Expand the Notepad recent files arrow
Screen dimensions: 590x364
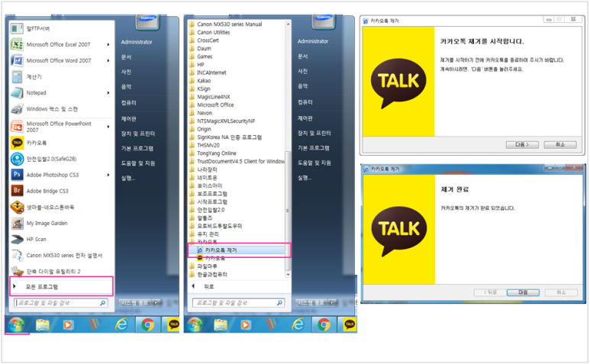(x=108, y=93)
